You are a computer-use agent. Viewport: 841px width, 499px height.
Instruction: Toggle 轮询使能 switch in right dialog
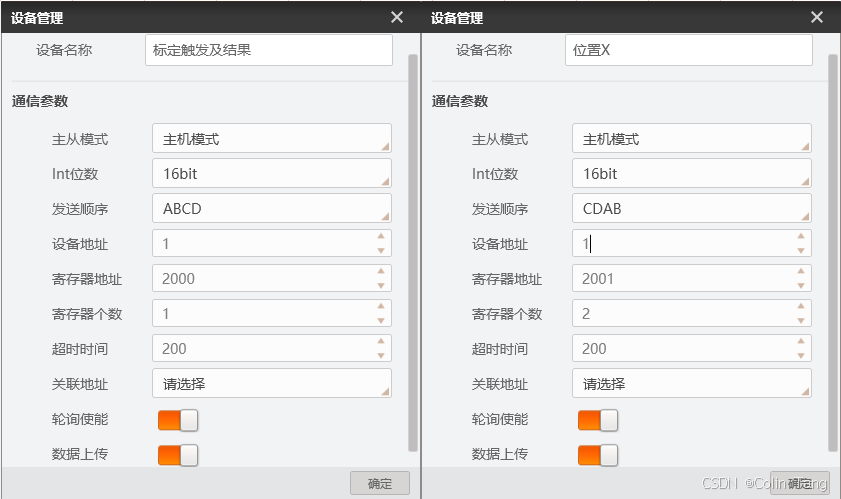pos(598,420)
